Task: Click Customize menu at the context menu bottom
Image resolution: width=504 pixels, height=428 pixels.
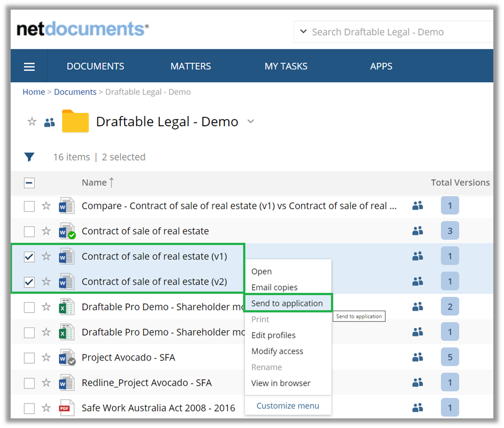Action: [x=288, y=406]
